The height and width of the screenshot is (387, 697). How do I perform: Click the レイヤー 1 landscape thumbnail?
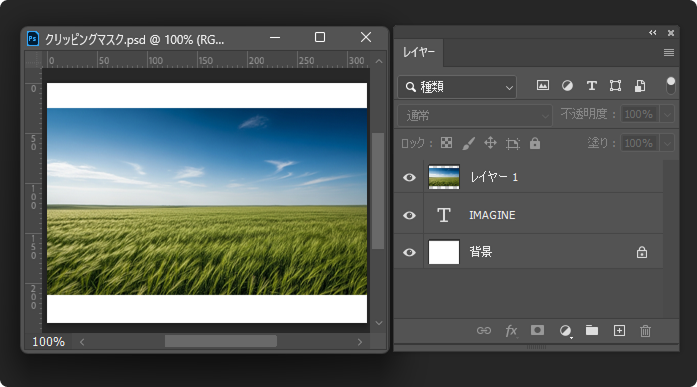(x=444, y=177)
